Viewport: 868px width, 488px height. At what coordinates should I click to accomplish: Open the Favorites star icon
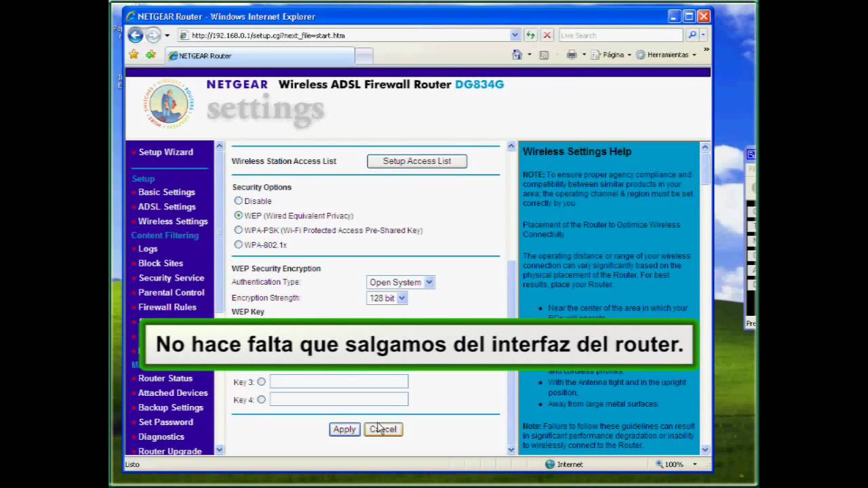[134, 55]
